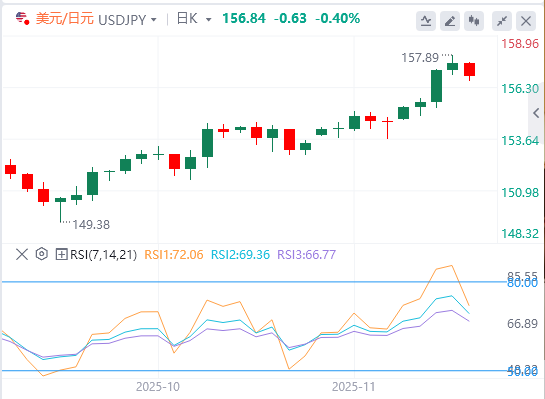The height and width of the screenshot is (399, 545).
Task: Click the 157.89 high price marker
Action: [420, 58]
